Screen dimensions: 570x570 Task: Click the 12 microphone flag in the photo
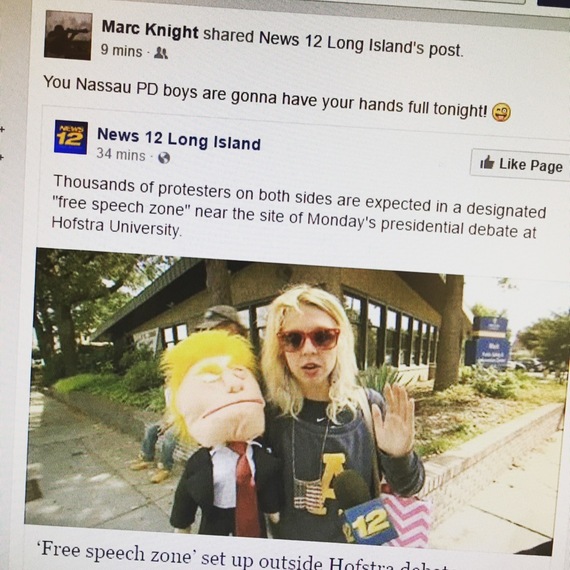[370, 522]
